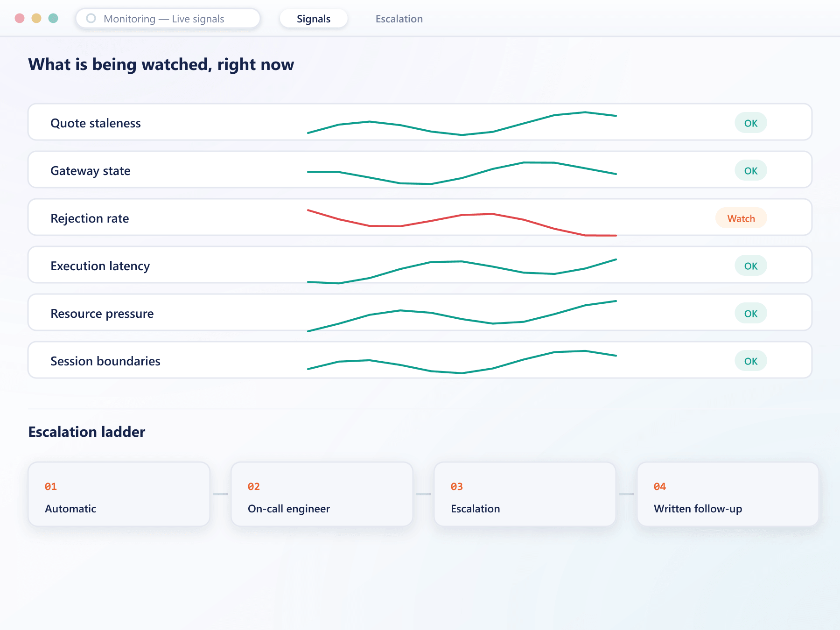Click the Watch badge for Rejection rate
The image size is (840, 630).
coord(741,218)
